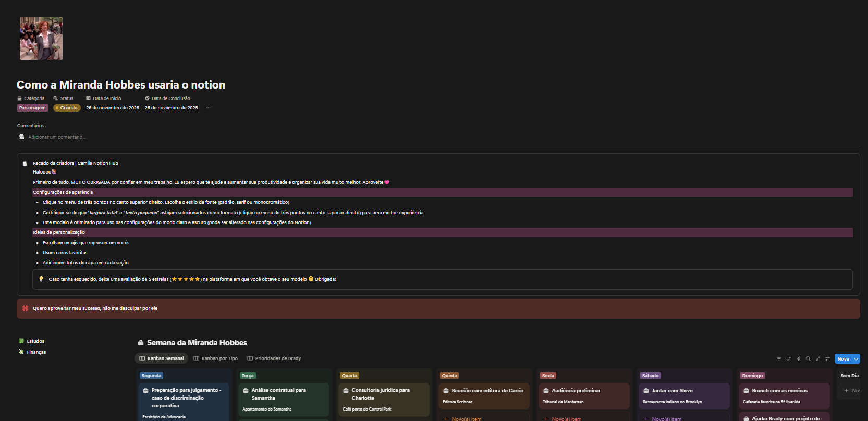Screen dimensions: 868x421
Task: Open view settings sliders icon
Action: pyautogui.click(x=827, y=359)
